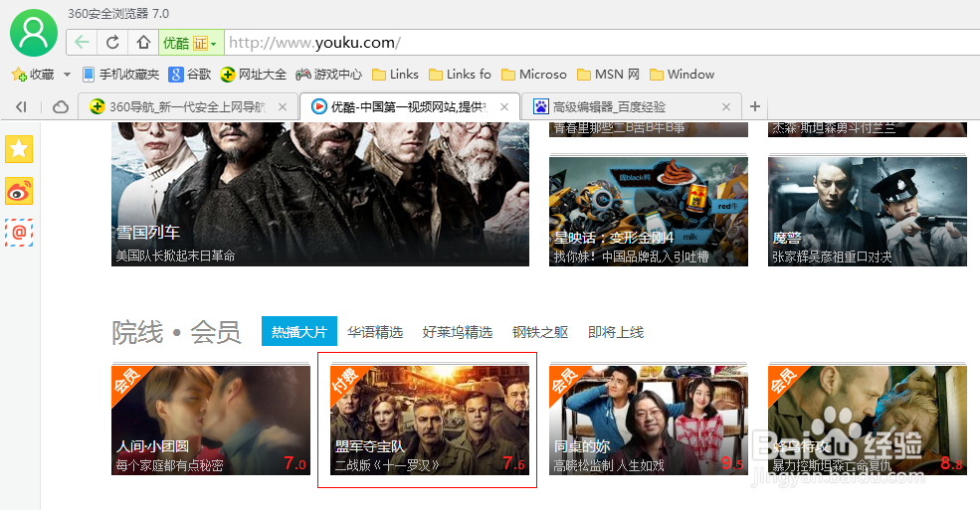Open the 网址大全 bookmark
The width and height of the screenshot is (980, 510).
tap(253, 75)
